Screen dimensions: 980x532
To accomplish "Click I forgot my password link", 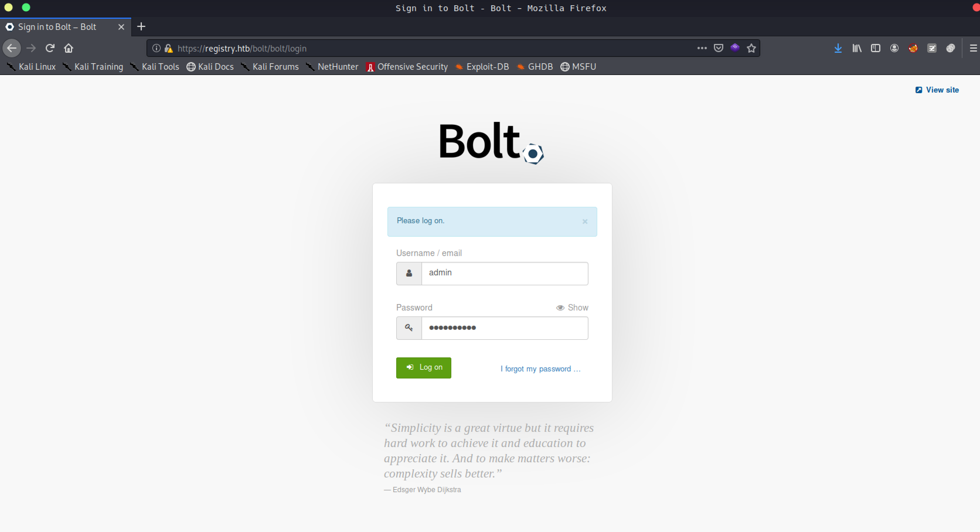I will coord(540,369).
